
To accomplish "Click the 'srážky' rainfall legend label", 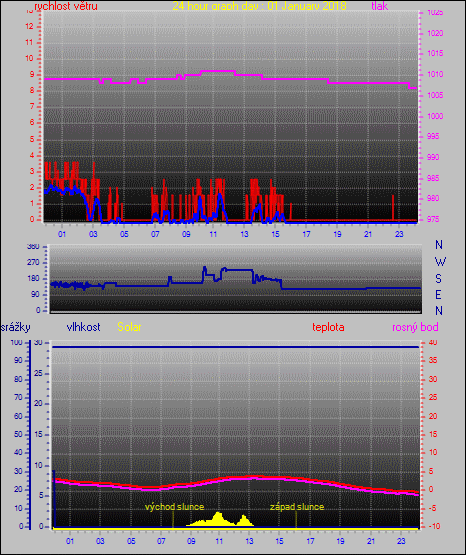I will (16, 327).
